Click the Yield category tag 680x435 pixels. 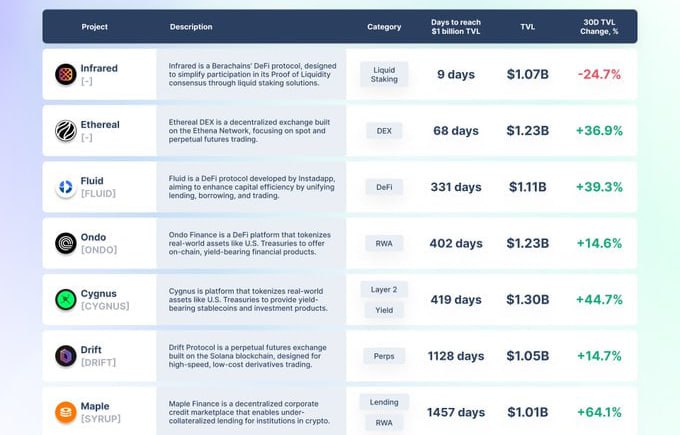tap(384, 310)
